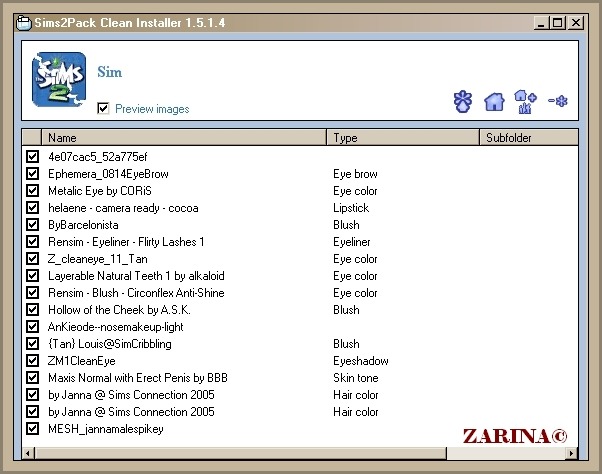Toggle checkbox for Rensim Blush Circonflex Anti-Shine
This screenshot has height=474, width=602.
pos(33,292)
